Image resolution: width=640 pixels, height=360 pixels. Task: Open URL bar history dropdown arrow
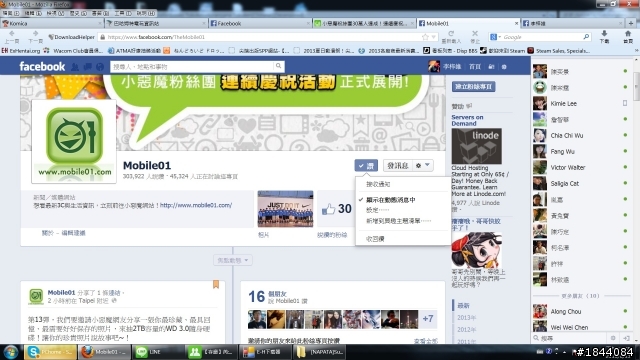tap(433, 37)
